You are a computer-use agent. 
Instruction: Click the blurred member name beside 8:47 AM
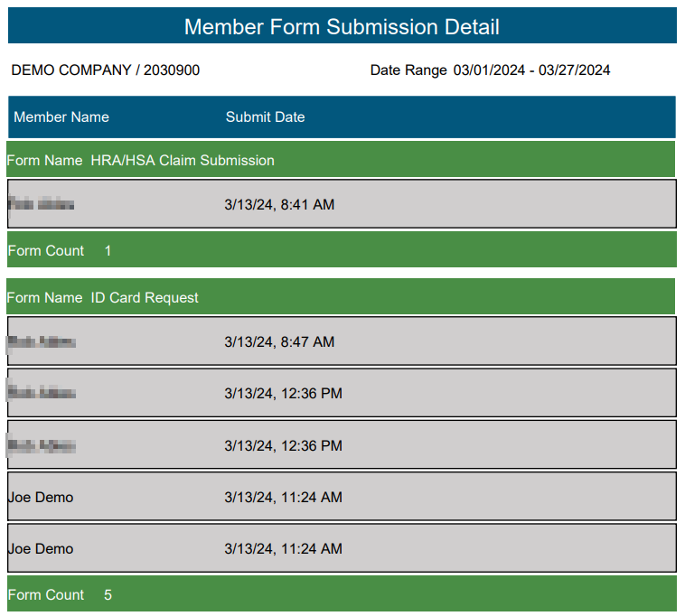(x=42, y=341)
